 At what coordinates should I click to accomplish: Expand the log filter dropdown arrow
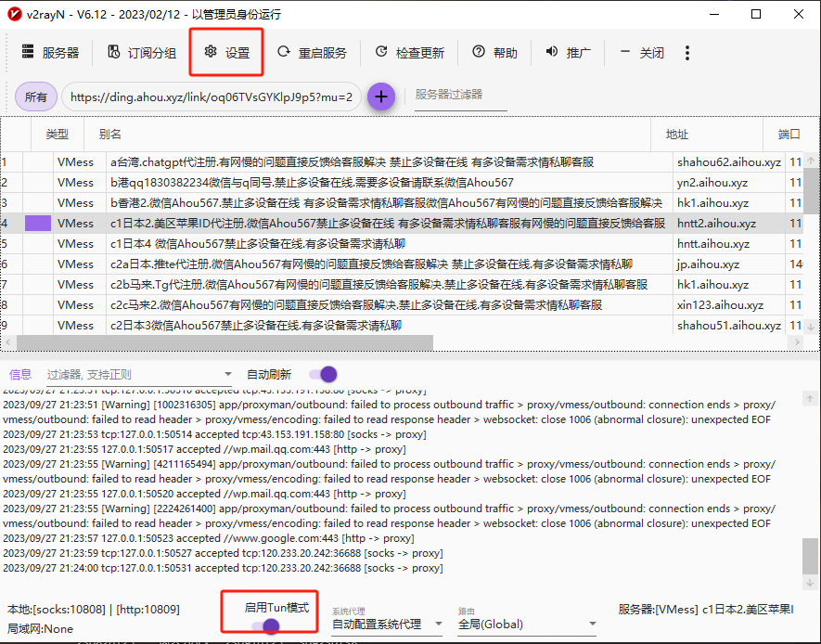coord(226,375)
